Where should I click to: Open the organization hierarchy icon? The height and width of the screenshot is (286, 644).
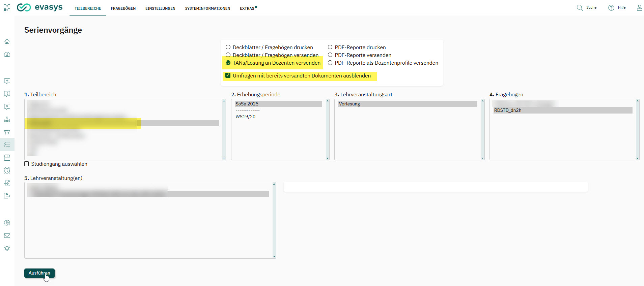[7, 120]
